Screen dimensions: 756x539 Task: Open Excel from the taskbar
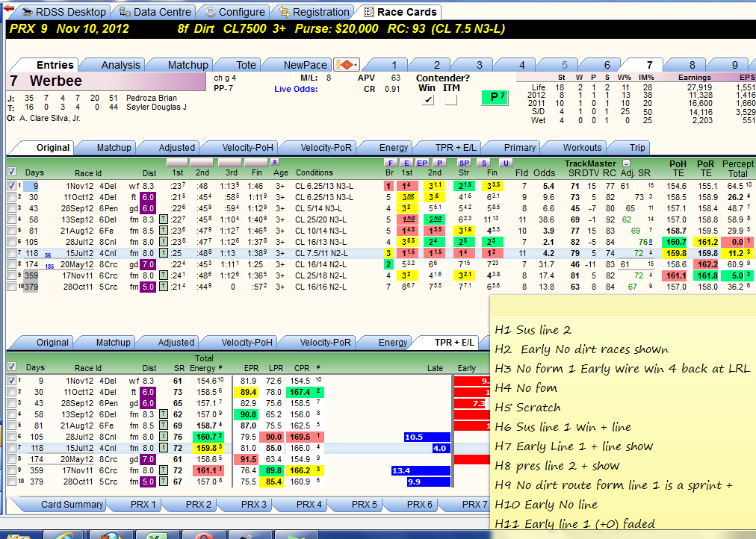point(157,535)
